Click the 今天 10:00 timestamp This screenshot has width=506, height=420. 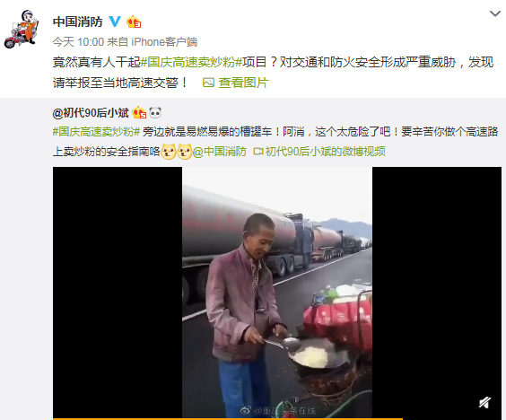78,42
